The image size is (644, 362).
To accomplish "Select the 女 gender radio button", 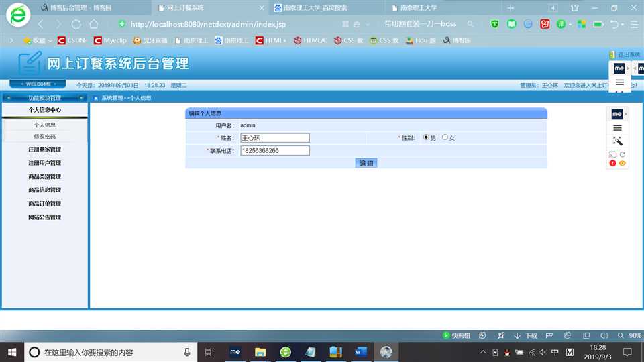I will coord(445,137).
